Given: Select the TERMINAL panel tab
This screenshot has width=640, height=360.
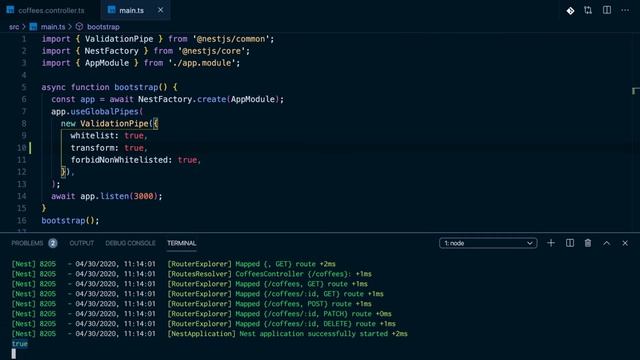Looking at the screenshot, I should coord(182,243).
